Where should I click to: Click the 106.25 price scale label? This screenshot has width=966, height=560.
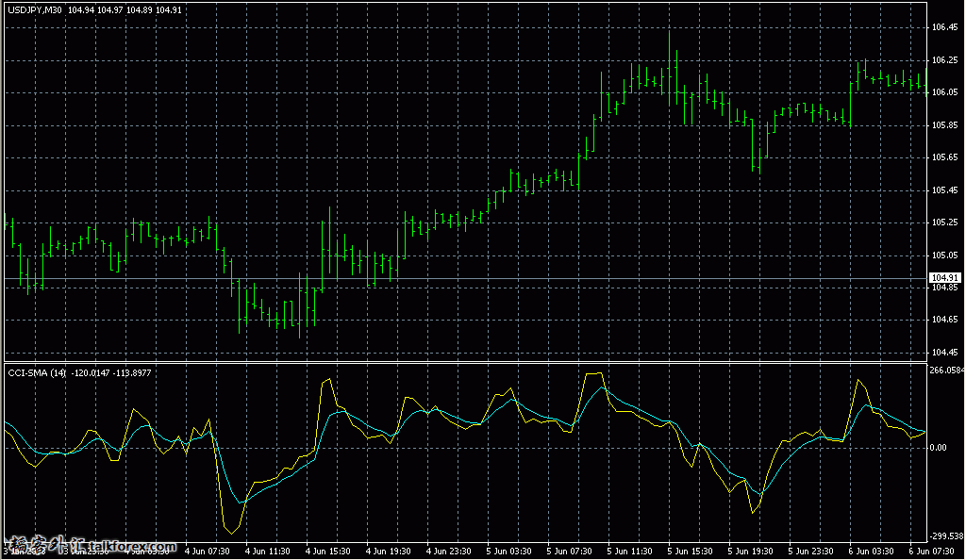[x=944, y=60]
